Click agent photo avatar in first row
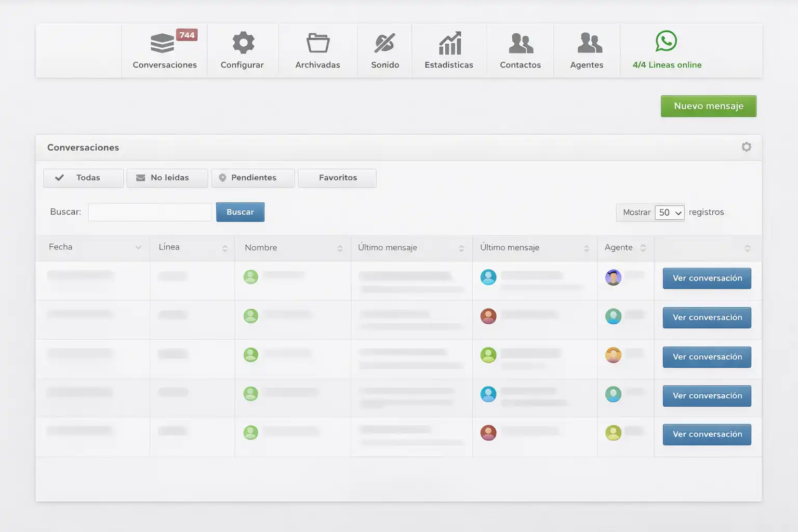 click(x=614, y=277)
